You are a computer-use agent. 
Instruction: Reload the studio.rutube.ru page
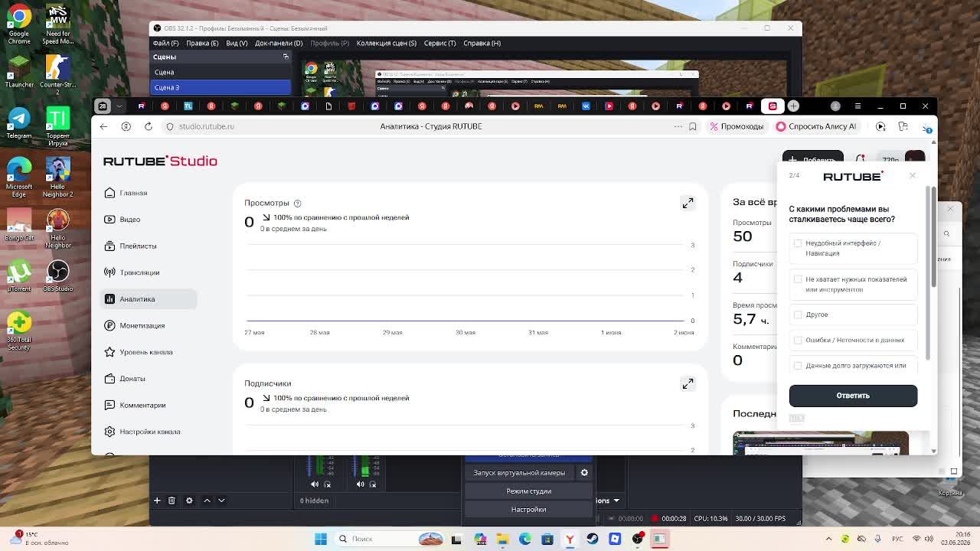click(149, 126)
